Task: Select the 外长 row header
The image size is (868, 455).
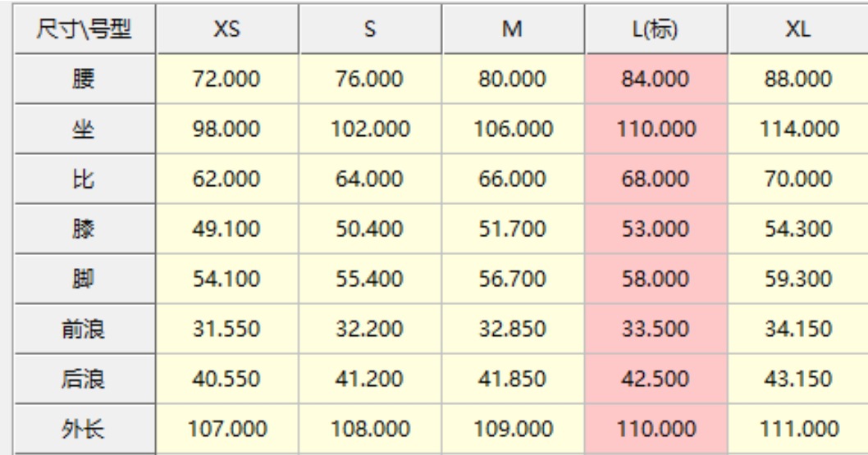Action: pyautogui.click(x=84, y=429)
